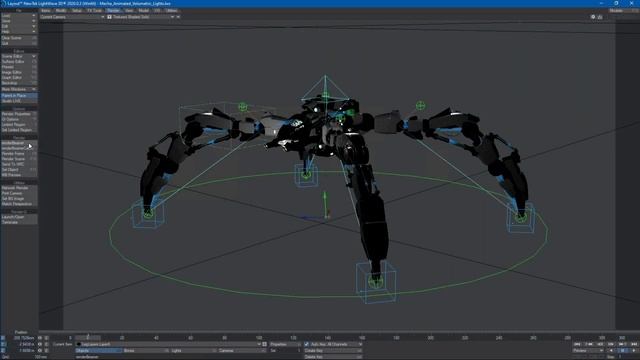The width and height of the screenshot is (640, 360).
Task: Switch to the Items tab
Action: 46,11
